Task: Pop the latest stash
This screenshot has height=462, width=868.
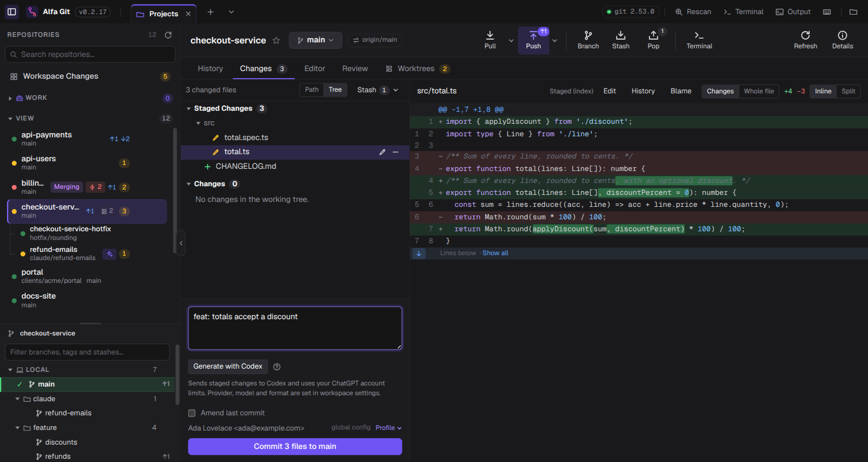Action: tap(654, 40)
